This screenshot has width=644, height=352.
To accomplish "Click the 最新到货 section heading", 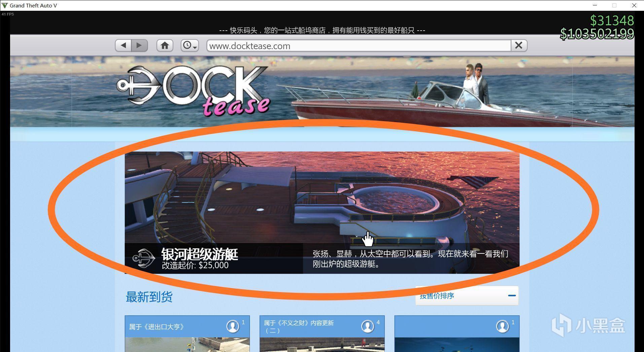I will 149,297.
